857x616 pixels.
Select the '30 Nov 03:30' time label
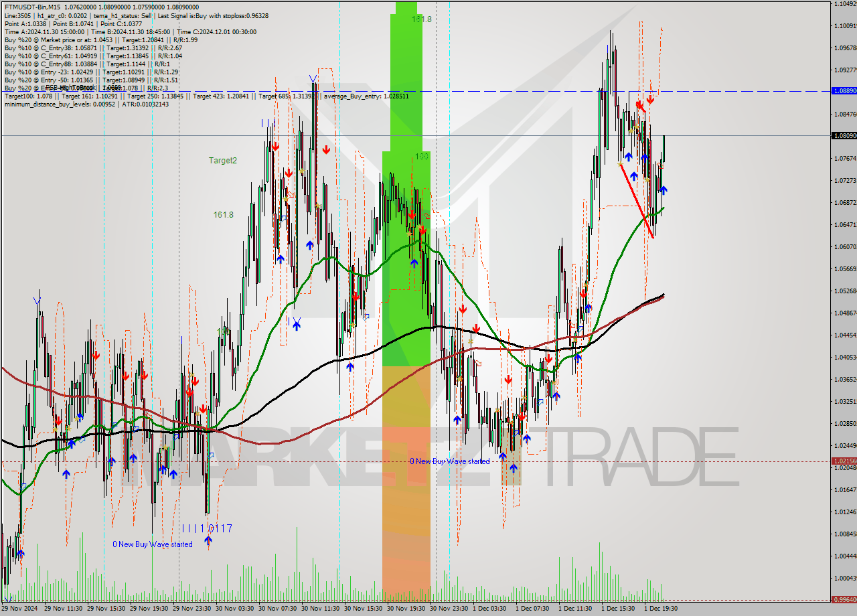[235, 609]
